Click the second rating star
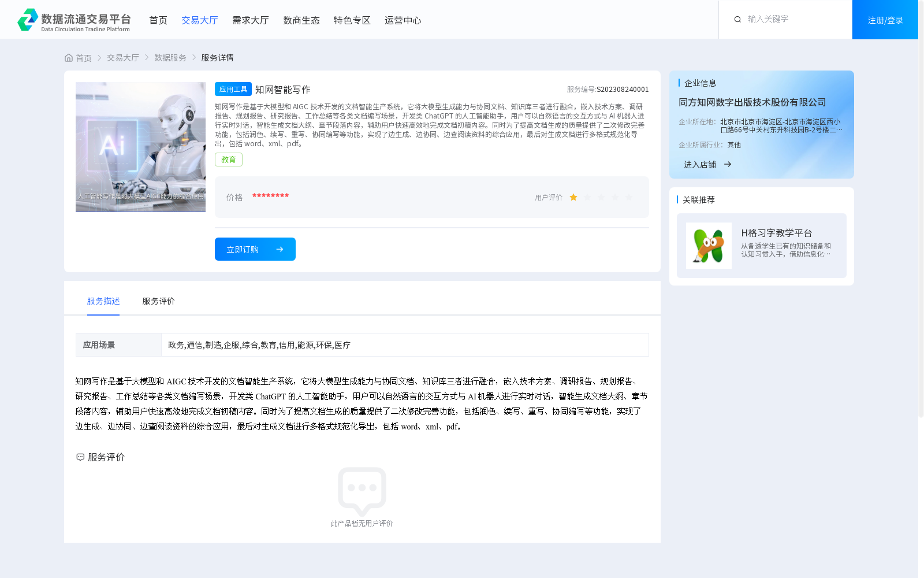 587,197
